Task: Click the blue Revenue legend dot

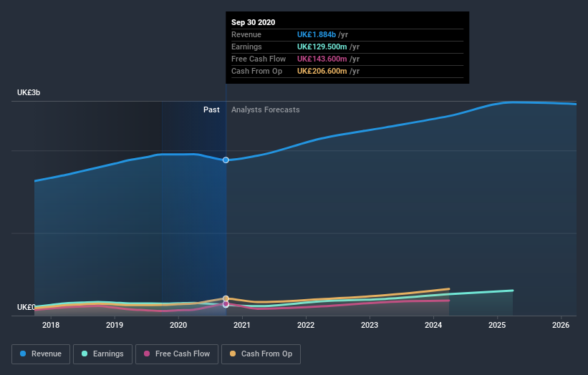Action: [23, 354]
